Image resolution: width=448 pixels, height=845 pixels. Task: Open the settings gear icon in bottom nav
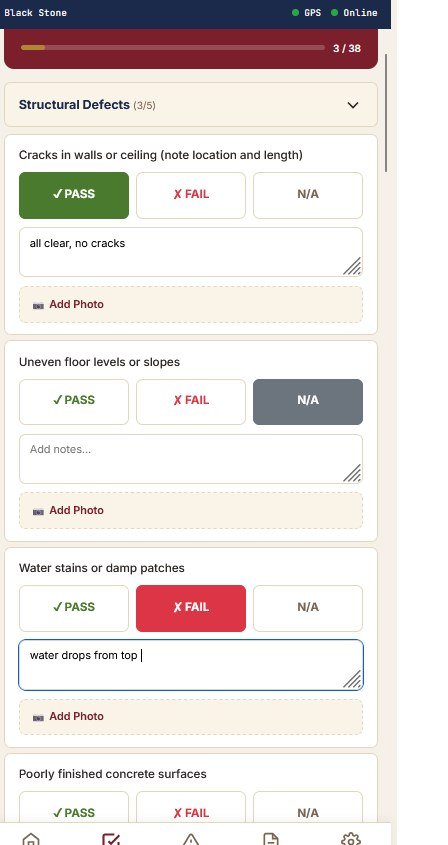pos(351,839)
